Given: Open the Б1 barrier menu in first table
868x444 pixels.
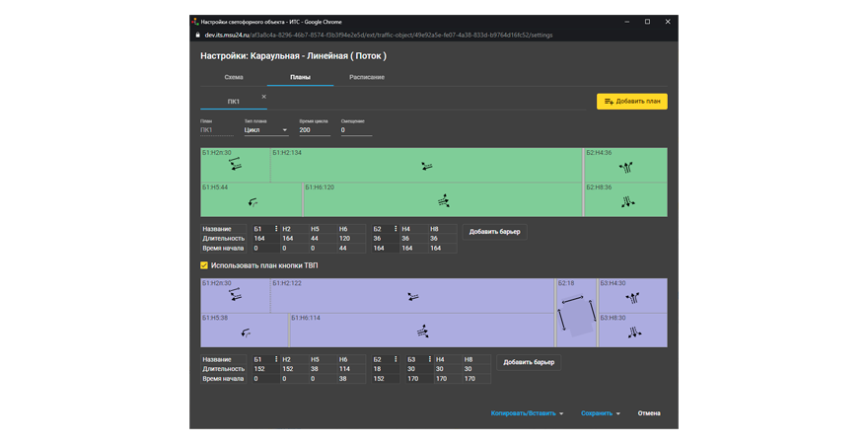Looking at the screenshot, I should coord(275,229).
